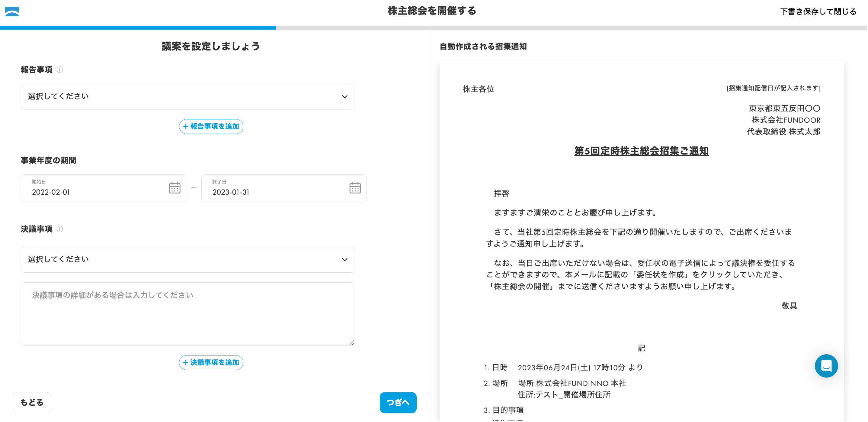Click the blue progress bar

point(137,28)
